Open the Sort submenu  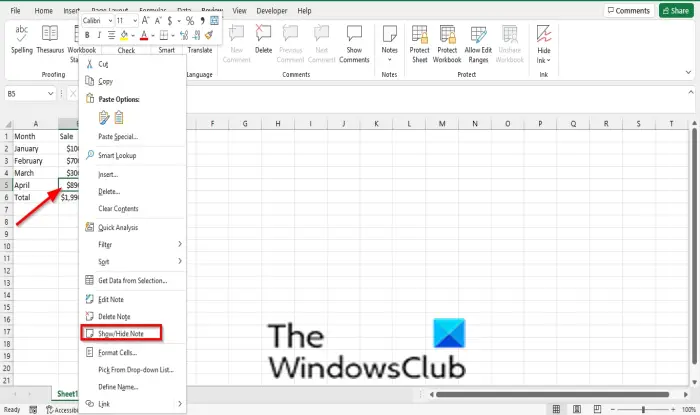tap(133, 261)
